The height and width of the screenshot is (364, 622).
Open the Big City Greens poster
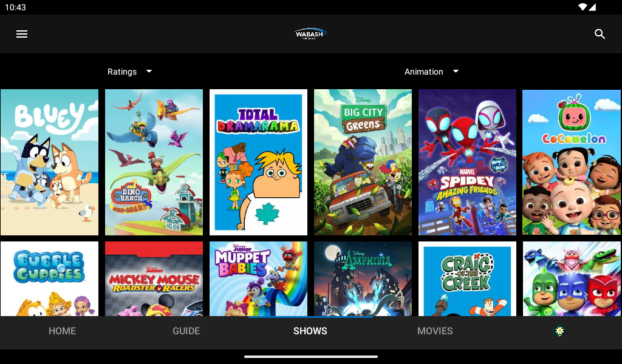tap(363, 163)
